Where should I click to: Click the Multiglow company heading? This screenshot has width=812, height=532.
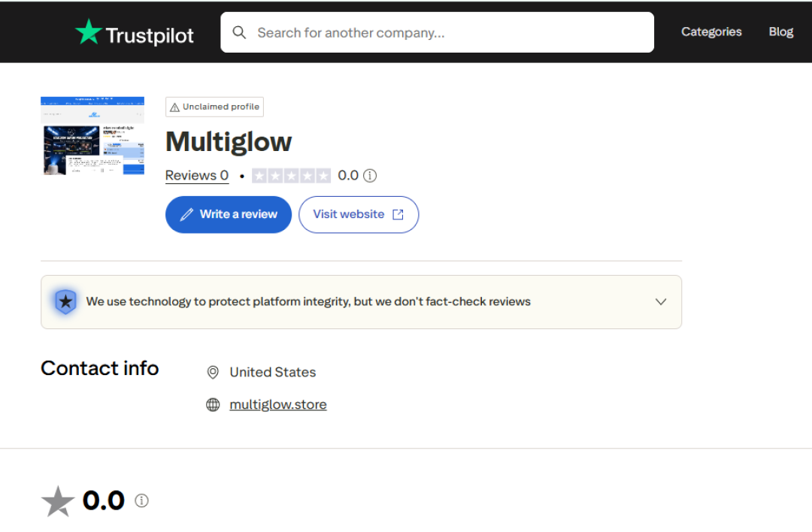[x=229, y=142]
